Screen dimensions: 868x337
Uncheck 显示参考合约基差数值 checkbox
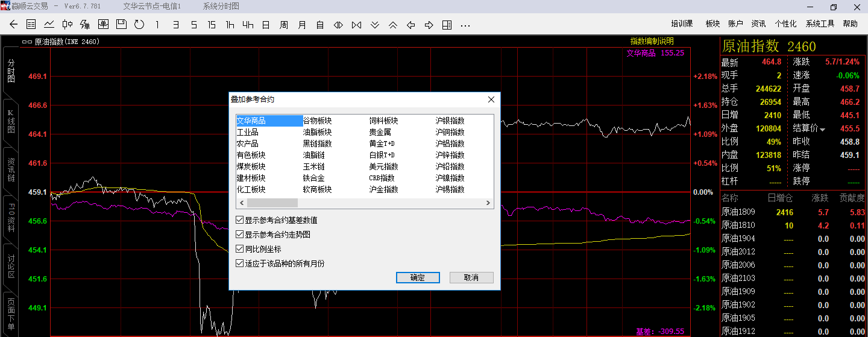click(240, 221)
